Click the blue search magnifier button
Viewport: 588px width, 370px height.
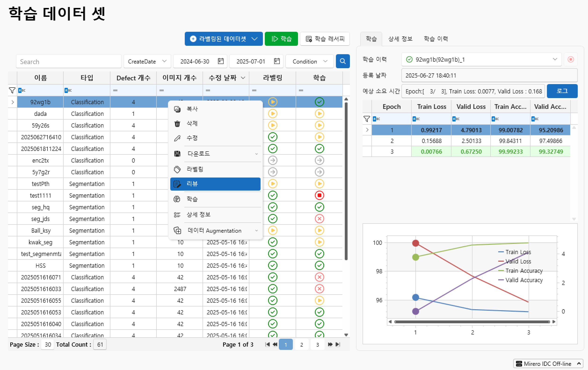click(x=343, y=61)
